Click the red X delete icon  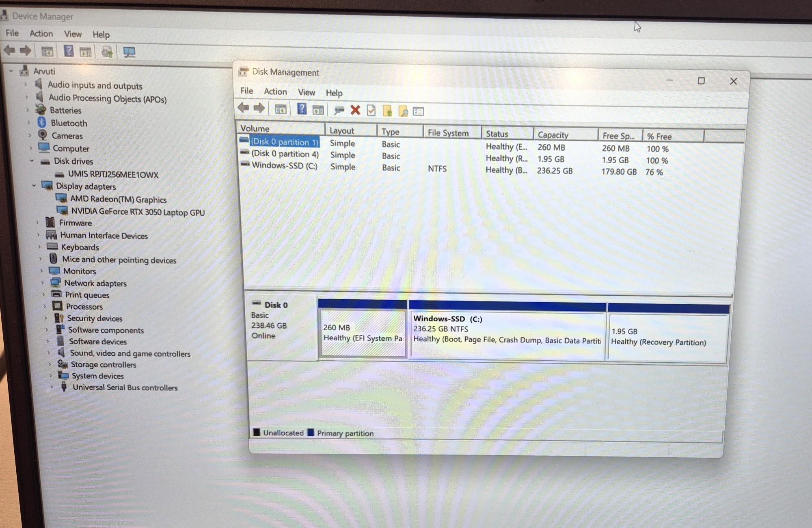pos(355,110)
